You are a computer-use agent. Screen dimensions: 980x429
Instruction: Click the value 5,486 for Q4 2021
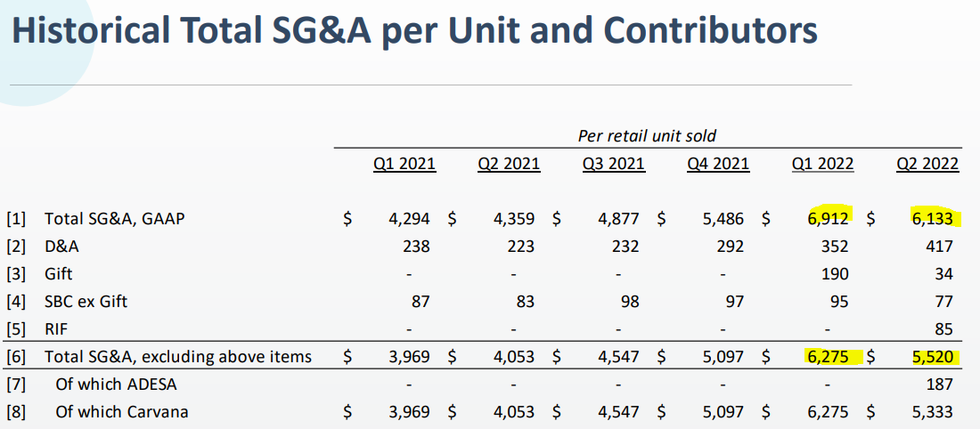click(722, 219)
